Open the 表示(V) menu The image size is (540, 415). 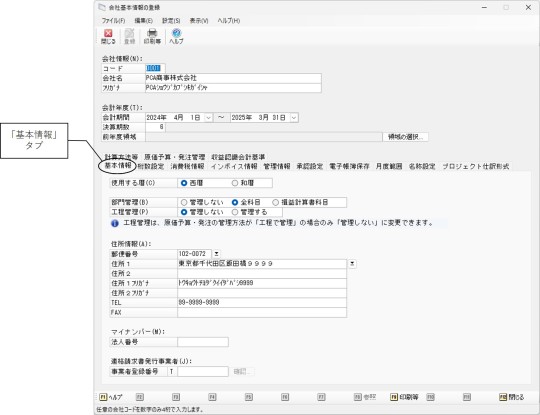pos(199,21)
